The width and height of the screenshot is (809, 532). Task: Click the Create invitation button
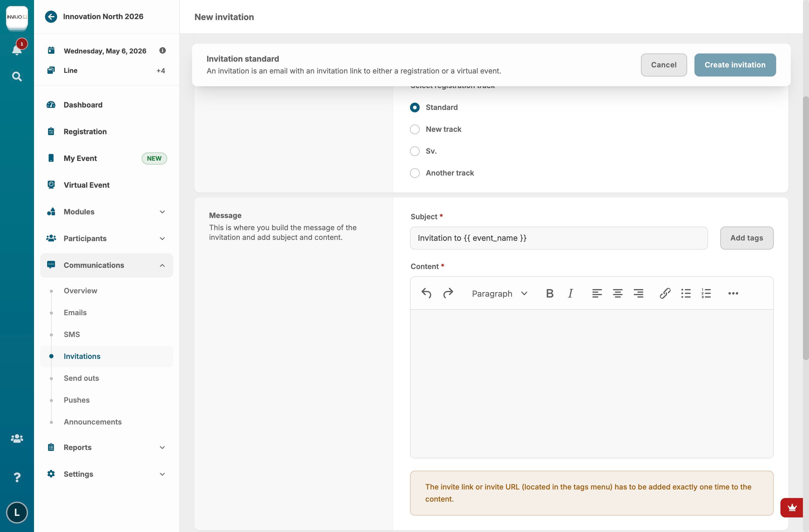(735, 65)
